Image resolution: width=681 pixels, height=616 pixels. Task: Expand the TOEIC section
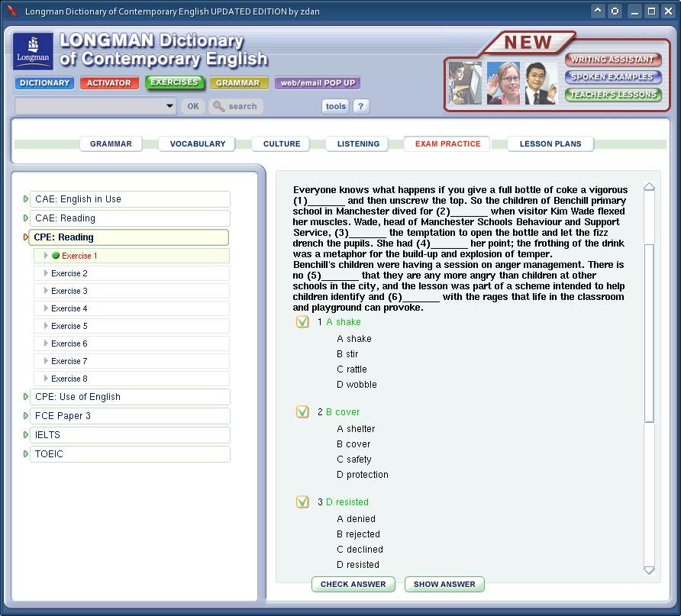coord(130,454)
